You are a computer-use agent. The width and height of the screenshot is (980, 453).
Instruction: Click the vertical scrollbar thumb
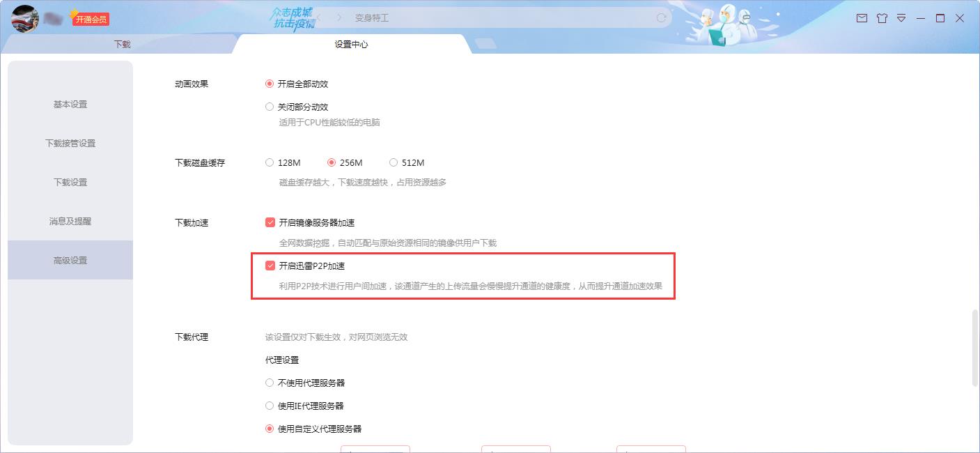click(x=975, y=348)
